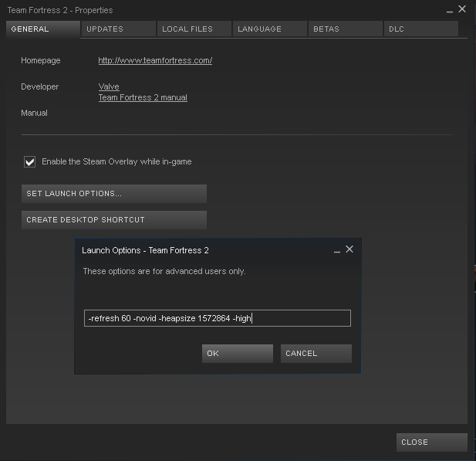Open the Team Fortress 2 manual link

[x=143, y=97]
